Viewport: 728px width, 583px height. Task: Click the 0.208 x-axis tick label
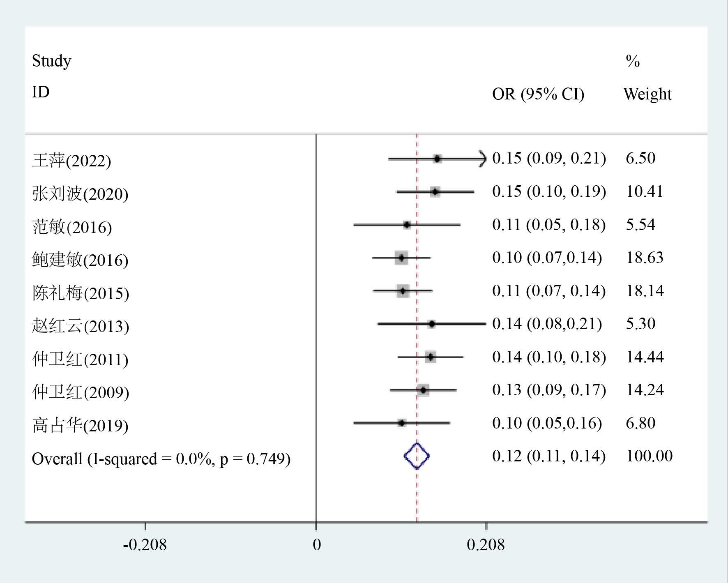(x=486, y=545)
